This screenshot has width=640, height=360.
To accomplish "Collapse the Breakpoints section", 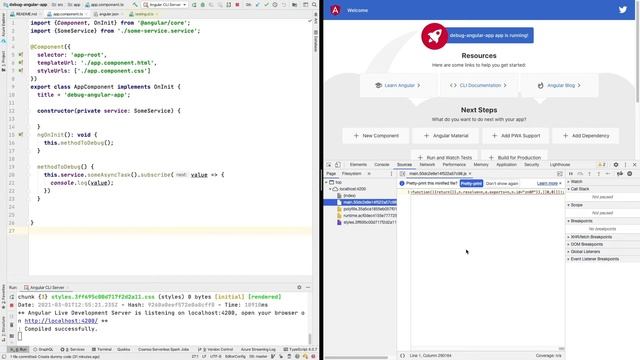I will pos(569,221).
